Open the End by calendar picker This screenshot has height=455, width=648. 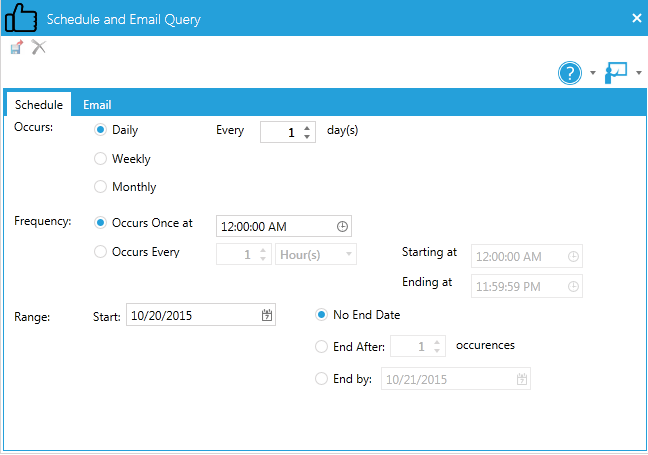[522, 379]
